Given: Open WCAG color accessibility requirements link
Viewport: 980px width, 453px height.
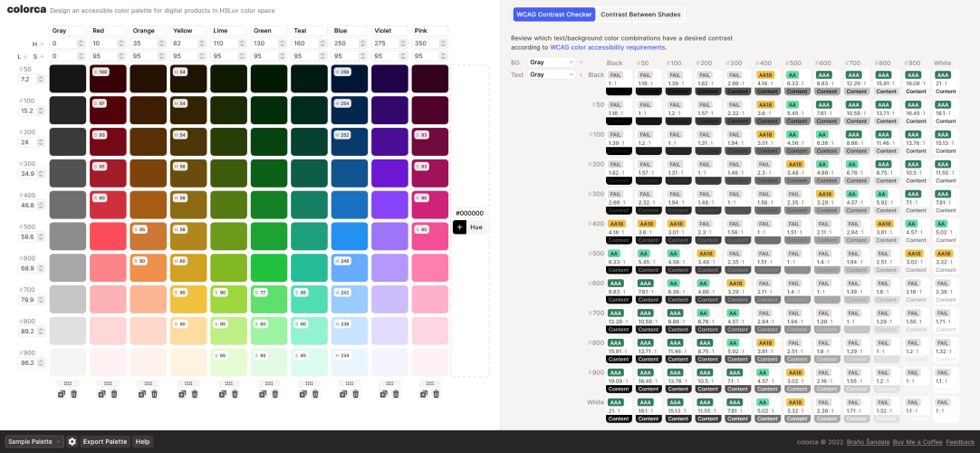Looking at the screenshot, I should point(608,47).
